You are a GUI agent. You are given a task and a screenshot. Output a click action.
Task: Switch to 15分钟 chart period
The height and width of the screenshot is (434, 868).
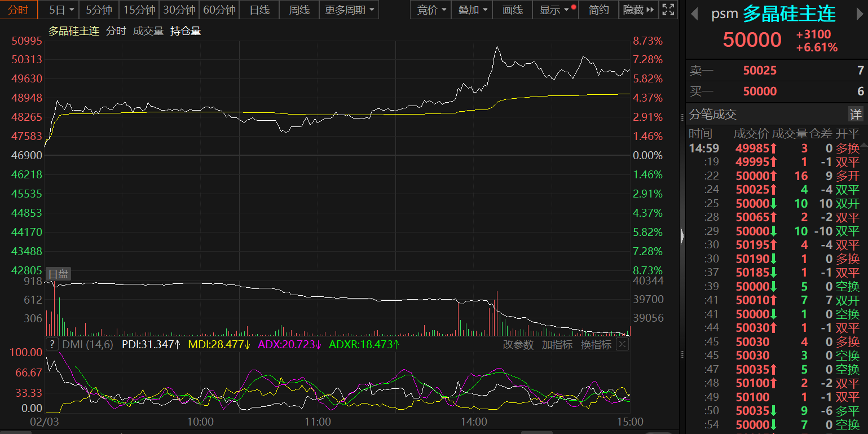tap(139, 10)
